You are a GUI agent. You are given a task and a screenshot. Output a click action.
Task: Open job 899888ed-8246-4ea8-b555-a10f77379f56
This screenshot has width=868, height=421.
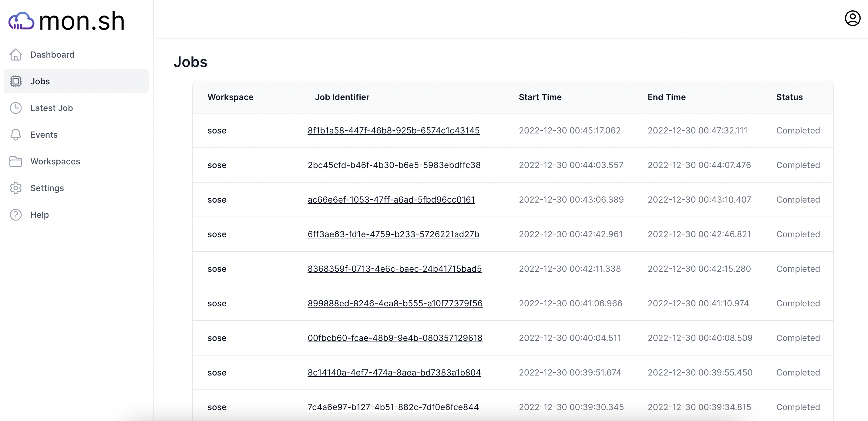pos(395,303)
